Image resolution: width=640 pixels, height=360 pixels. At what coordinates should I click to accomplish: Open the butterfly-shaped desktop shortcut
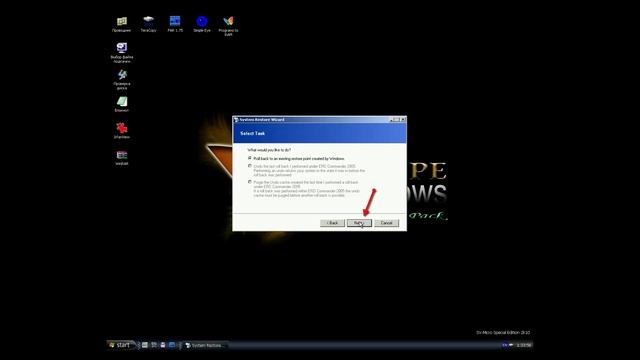[x=228, y=26]
